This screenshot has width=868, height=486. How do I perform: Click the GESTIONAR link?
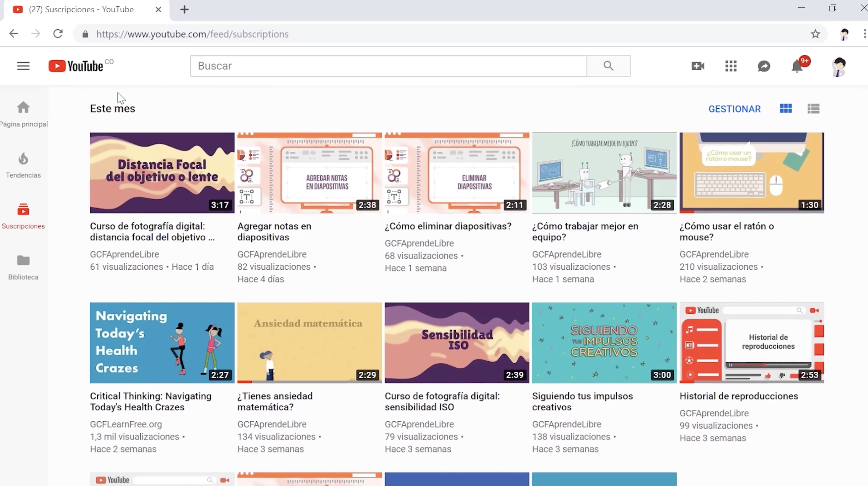click(735, 109)
